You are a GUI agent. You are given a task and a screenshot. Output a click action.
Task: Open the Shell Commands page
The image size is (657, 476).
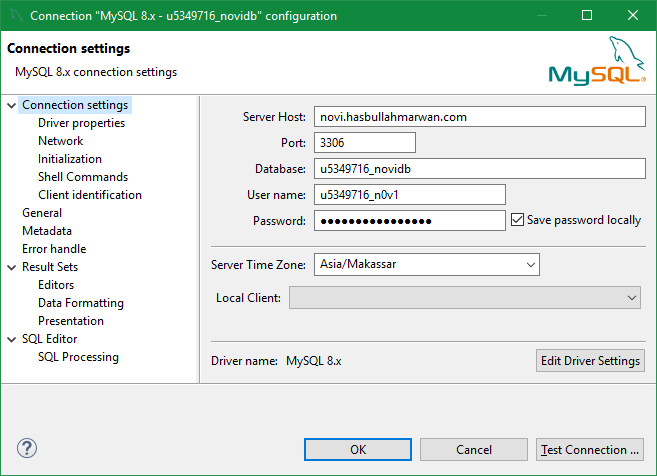click(83, 177)
